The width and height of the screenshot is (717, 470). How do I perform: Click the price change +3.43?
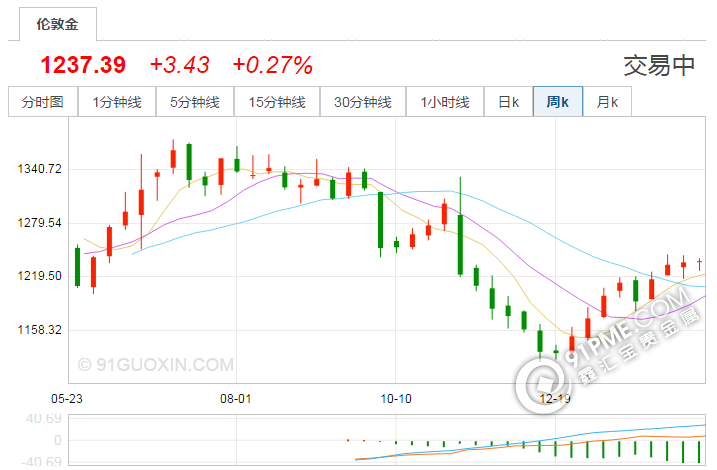[x=180, y=65]
